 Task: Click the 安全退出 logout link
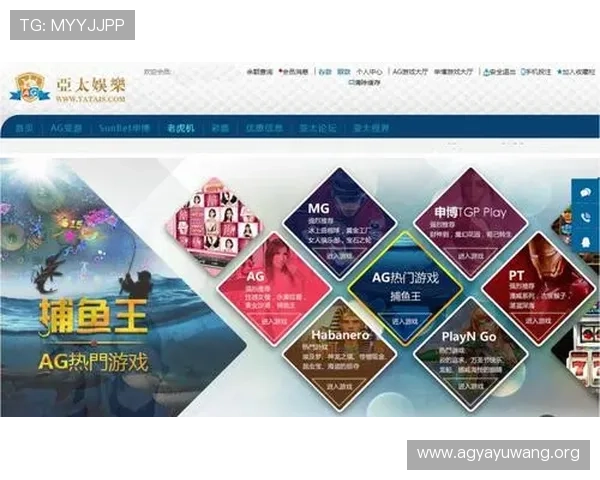(x=499, y=72)
